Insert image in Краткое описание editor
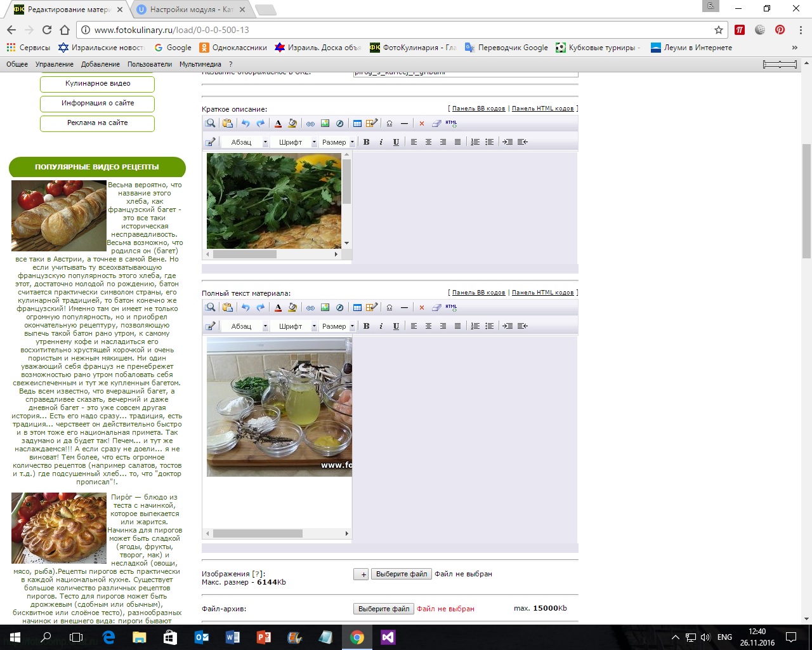 (325, 123)
